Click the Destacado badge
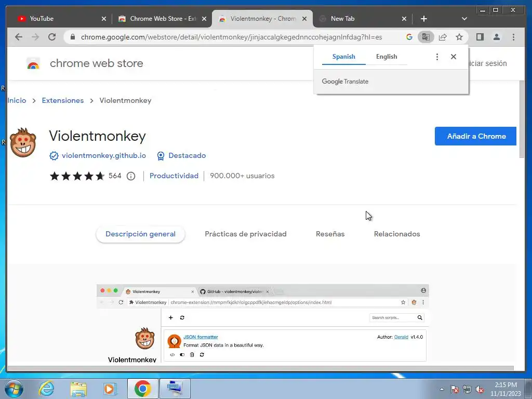532x399 pixels. pos(181,155)
